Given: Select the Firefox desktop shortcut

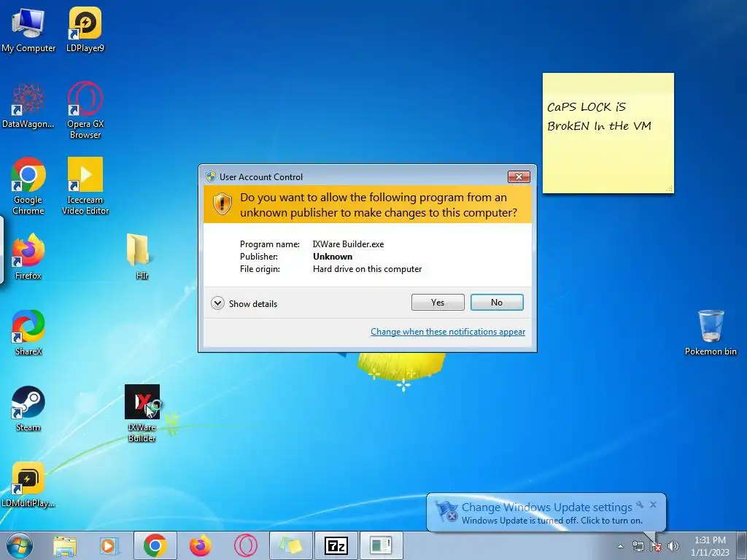Looking at the screenshot, I should click(28, 257).
